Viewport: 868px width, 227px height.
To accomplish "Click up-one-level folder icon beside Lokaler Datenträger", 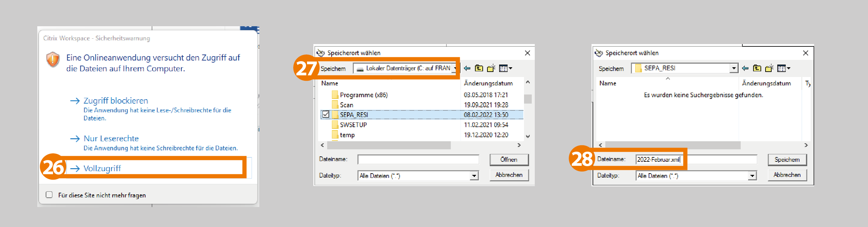I will click(x=479, y=69).
